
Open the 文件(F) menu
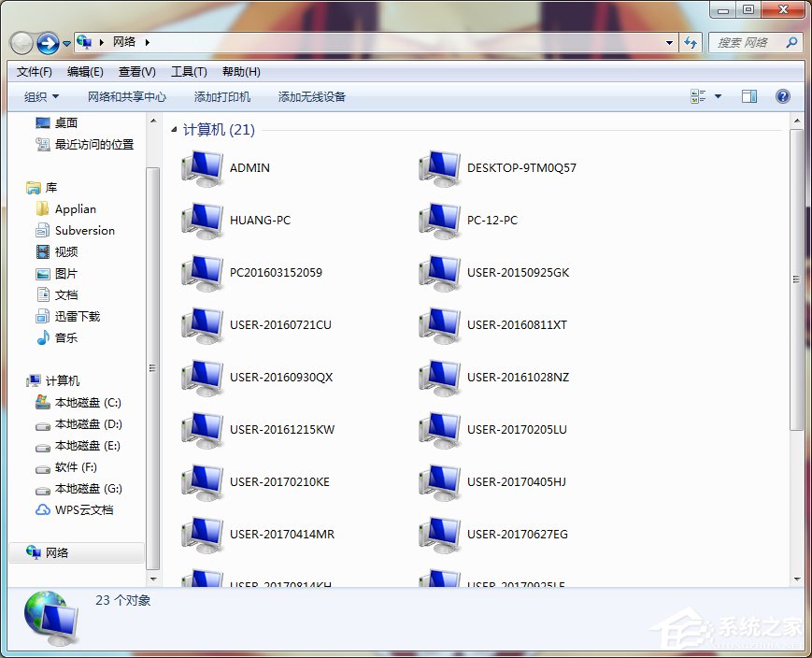34,72
